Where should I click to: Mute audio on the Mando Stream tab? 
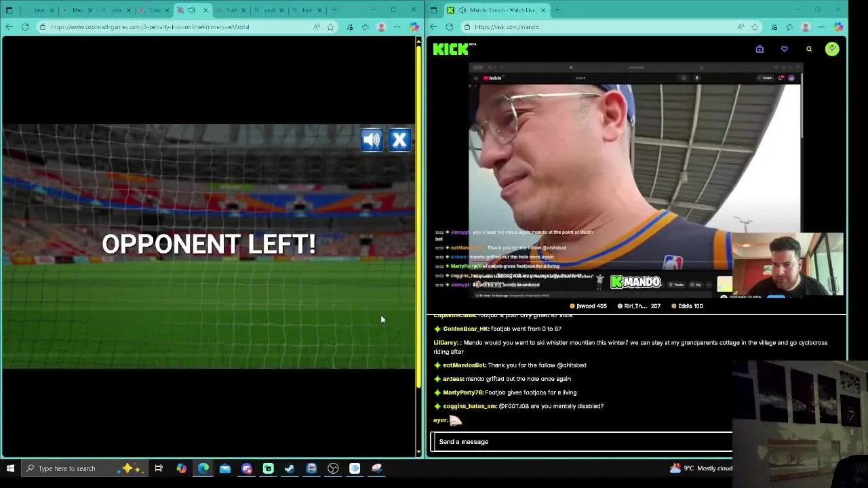click(462, 10)
